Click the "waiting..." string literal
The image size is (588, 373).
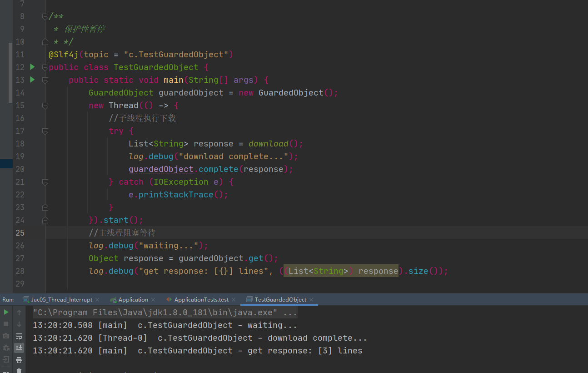coord(169,246)
